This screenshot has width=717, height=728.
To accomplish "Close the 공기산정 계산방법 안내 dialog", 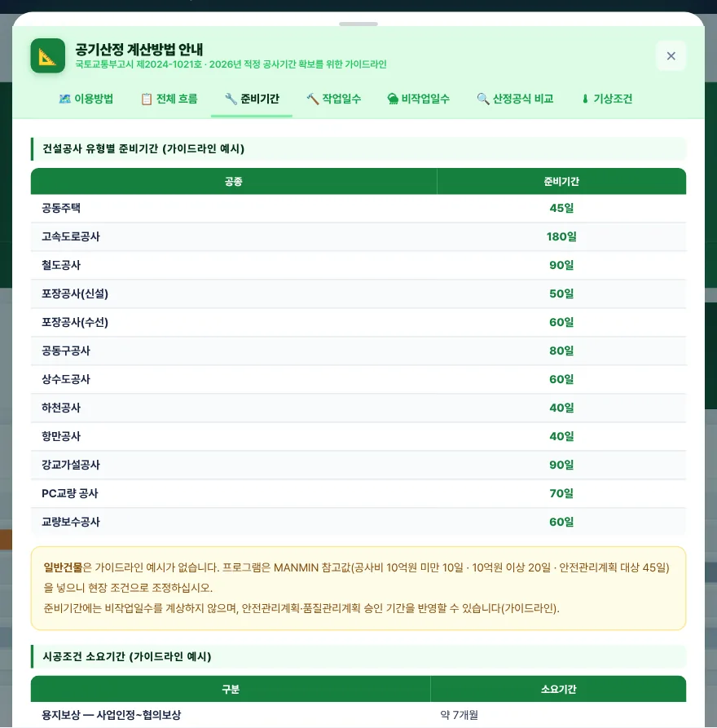I will [671, 56].
